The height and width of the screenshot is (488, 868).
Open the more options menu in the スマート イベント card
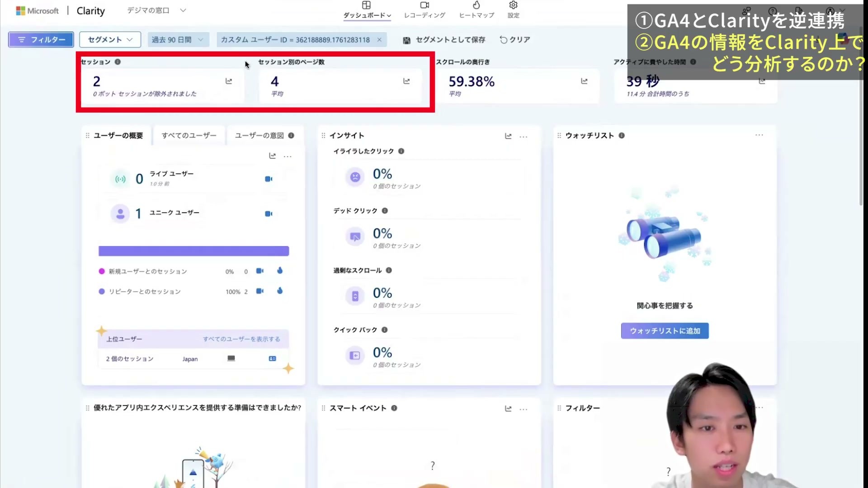click(x=524, y=409)
